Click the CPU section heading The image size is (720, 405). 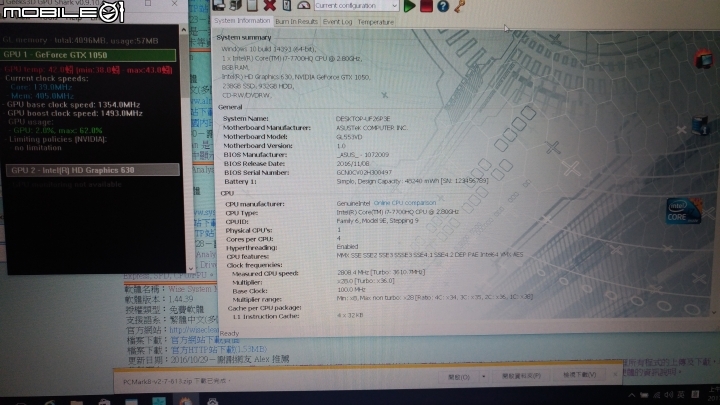[x=227, y=193]
